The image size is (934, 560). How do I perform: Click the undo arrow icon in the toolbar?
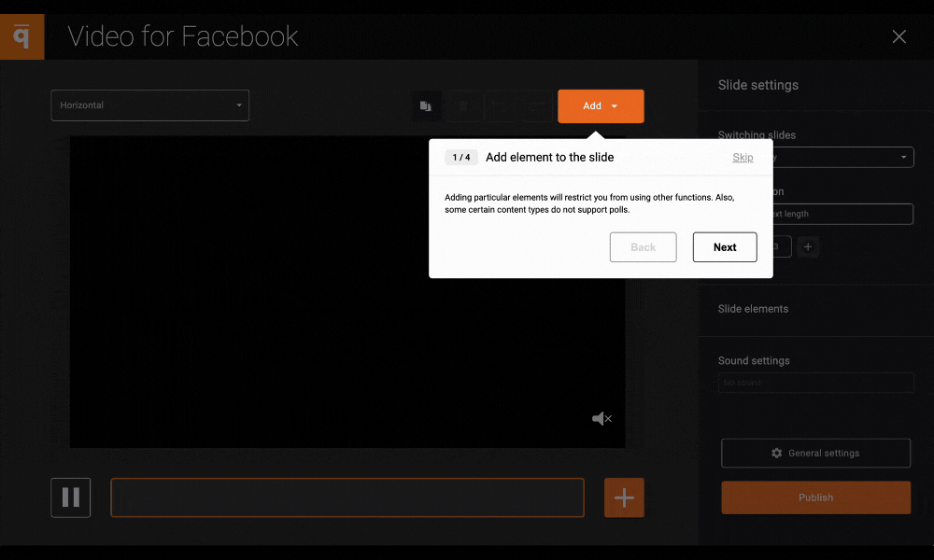501,105
